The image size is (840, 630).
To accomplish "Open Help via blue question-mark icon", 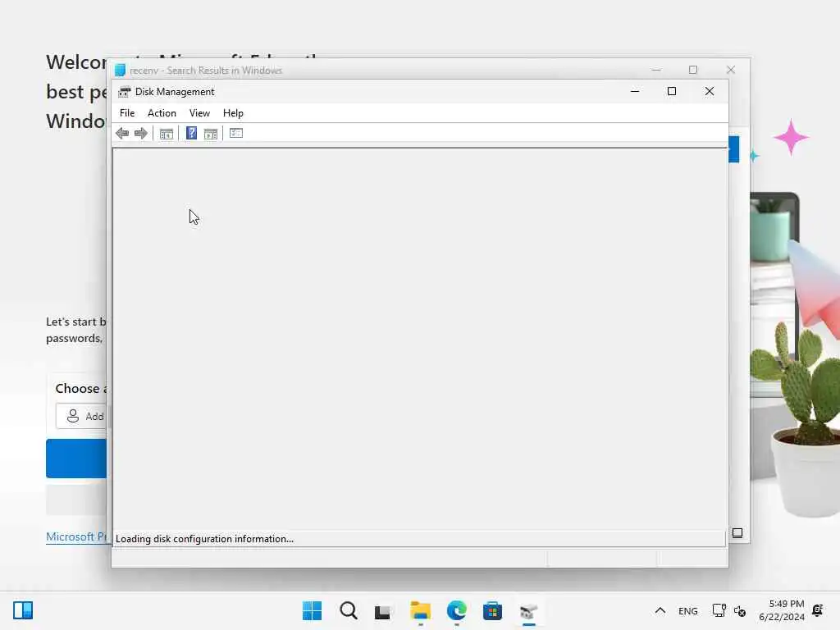I will click(191, 134).
